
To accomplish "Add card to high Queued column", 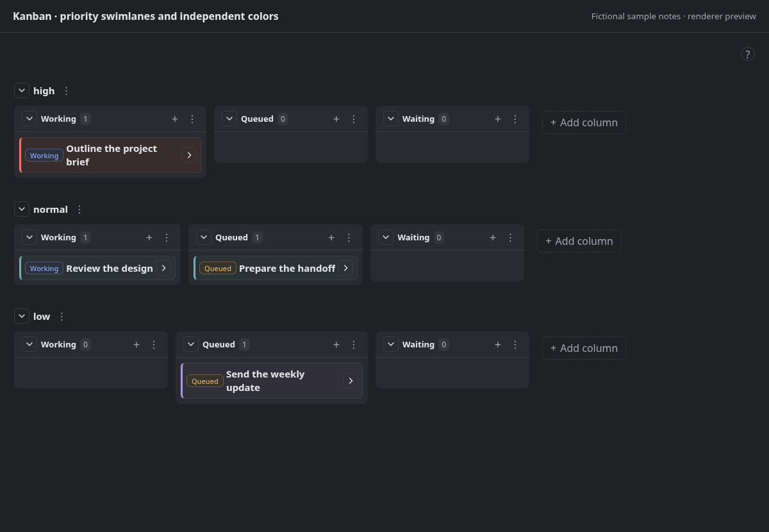I will tap(336, 119).
